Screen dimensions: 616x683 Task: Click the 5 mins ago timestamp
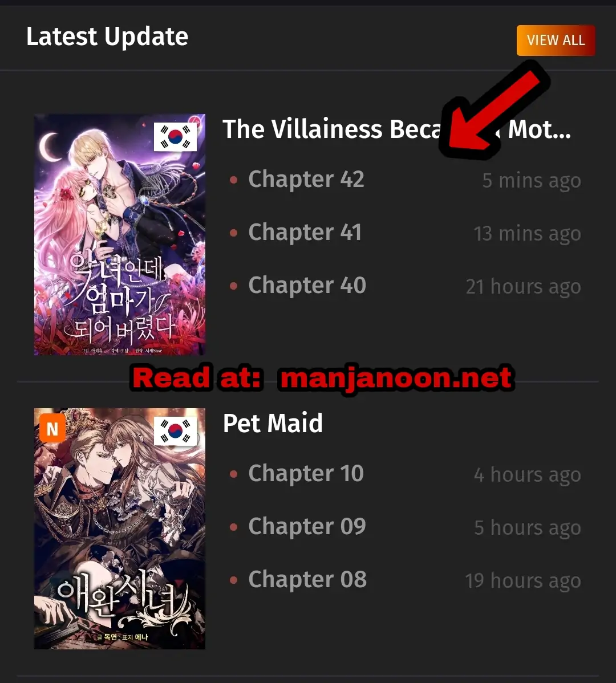(x=532, y=180)
